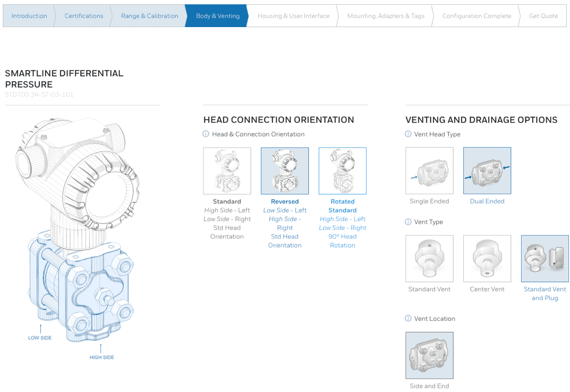Click the Single Ended label

[429, 201]
